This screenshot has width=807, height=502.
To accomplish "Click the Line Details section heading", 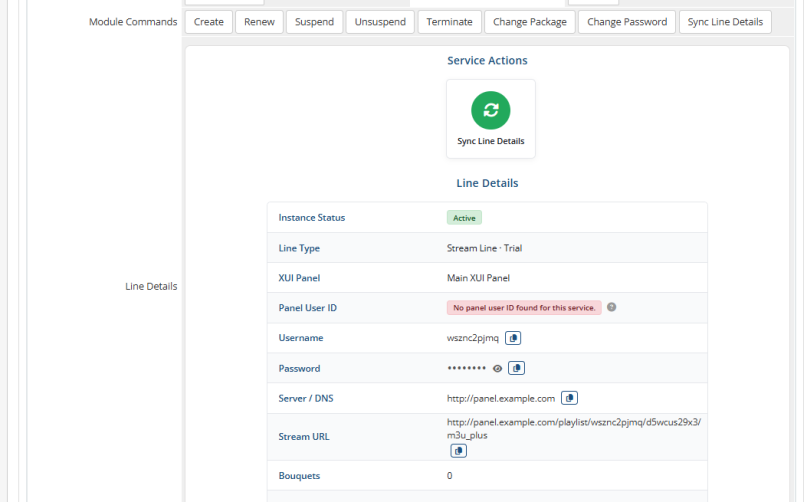I will [487, 183].
